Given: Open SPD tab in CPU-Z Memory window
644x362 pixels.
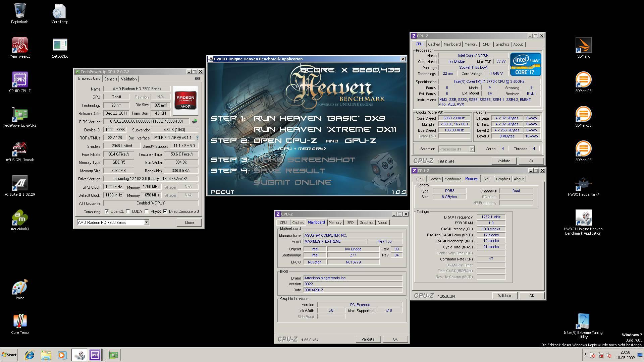Looking at the screenshot, I should pos(487,179).
